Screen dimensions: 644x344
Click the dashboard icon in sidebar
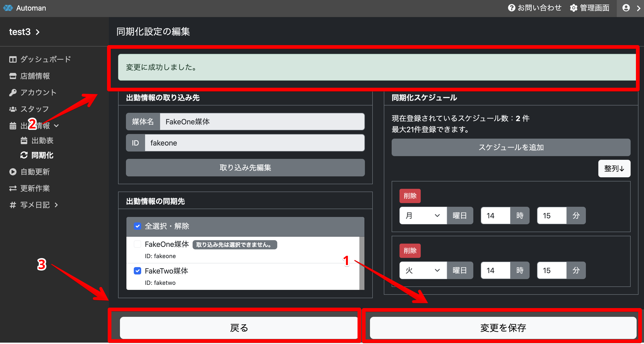point(13,59)
